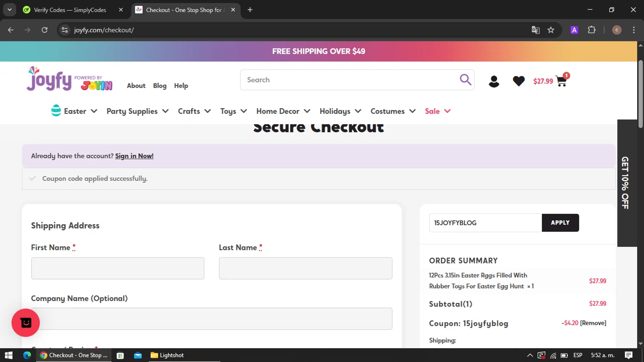Screen dimensions: 644x362
Task: Expand the Home Decor menu
Action: [283, 111]
